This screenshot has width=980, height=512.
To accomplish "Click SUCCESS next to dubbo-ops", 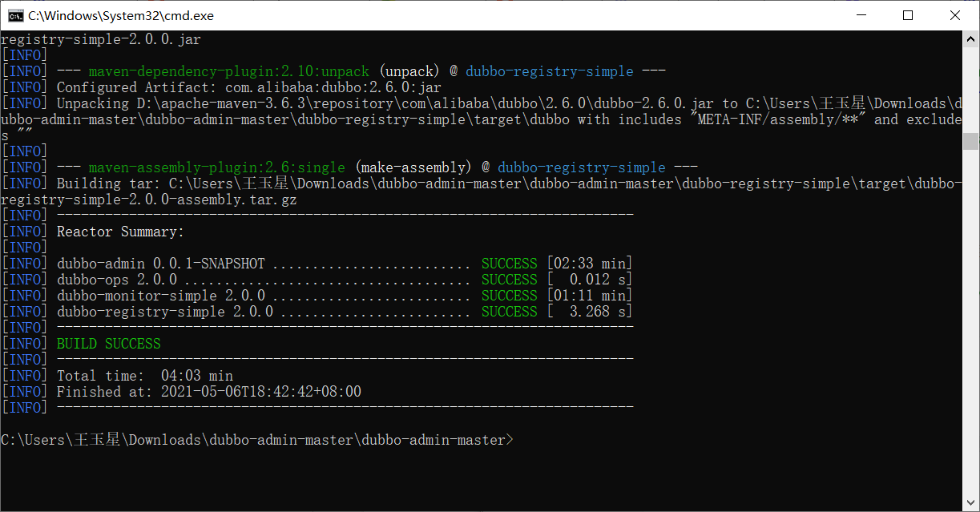I will tap(510, 280).
